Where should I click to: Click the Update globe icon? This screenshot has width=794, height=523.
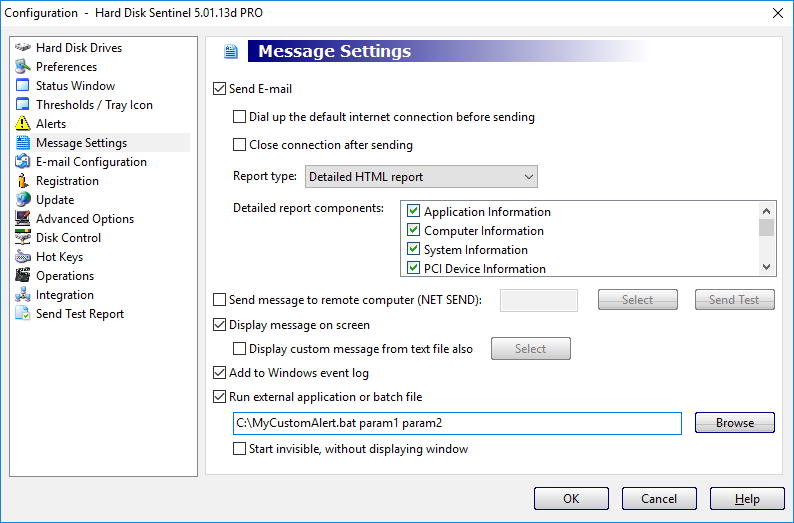pyautogui.click(x=23, y=199)
